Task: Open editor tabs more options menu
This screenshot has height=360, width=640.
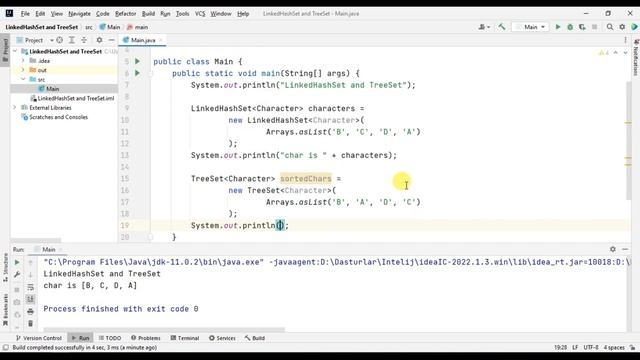Action: [625, 40]
